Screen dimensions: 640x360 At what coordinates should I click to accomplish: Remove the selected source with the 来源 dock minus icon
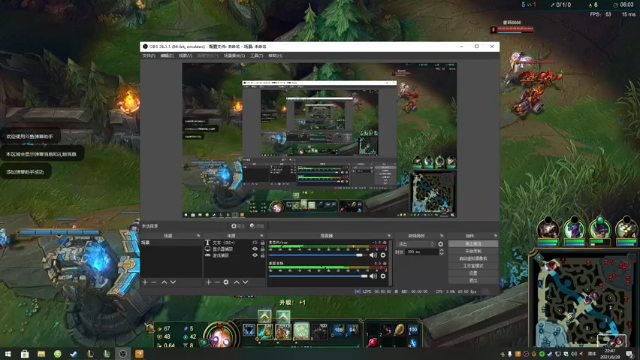coord(217,282)
